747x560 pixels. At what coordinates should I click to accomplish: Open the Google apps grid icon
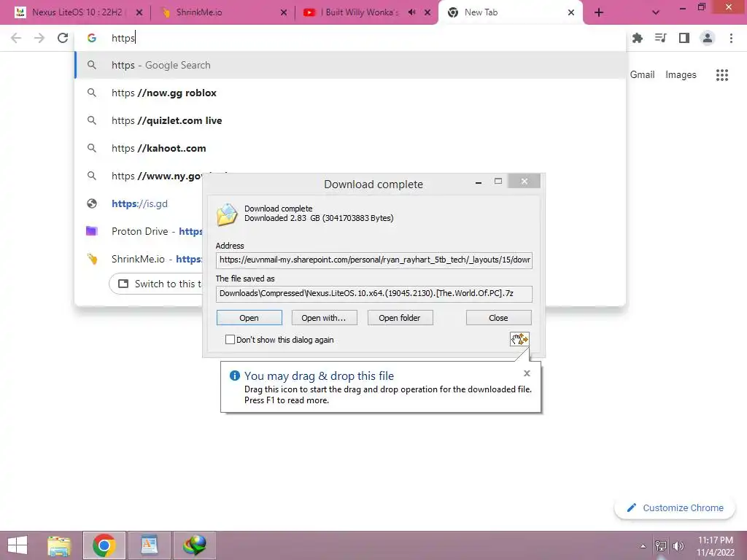tap(722, 75)
